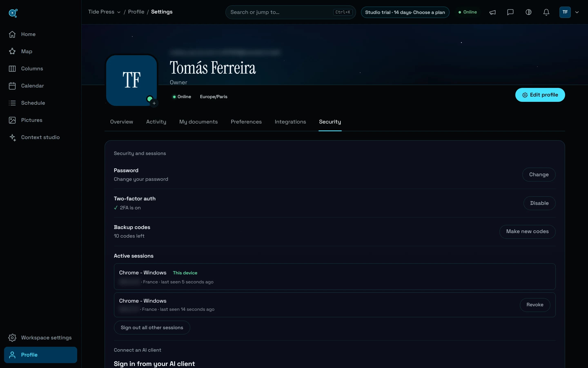588x368 pixels.
Task: Click the This device label
Action: [185, 273]
